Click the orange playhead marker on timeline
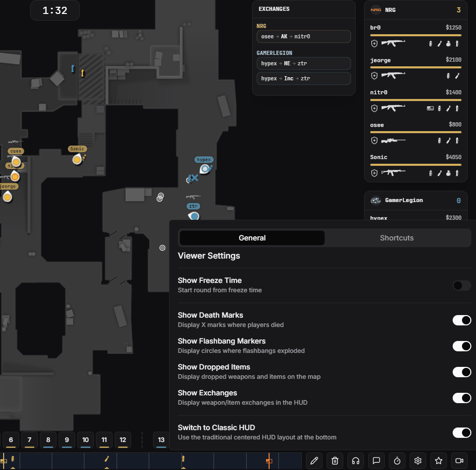 pos(269,461)
